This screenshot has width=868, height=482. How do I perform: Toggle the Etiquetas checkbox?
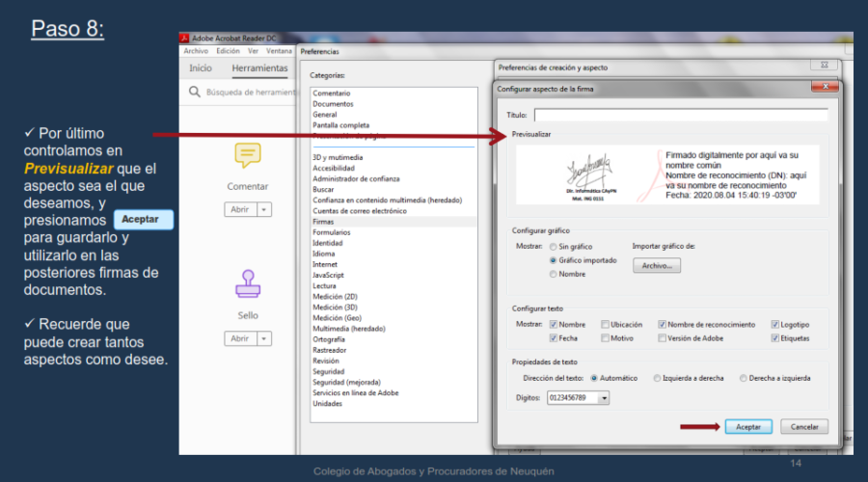click(775, 338)
